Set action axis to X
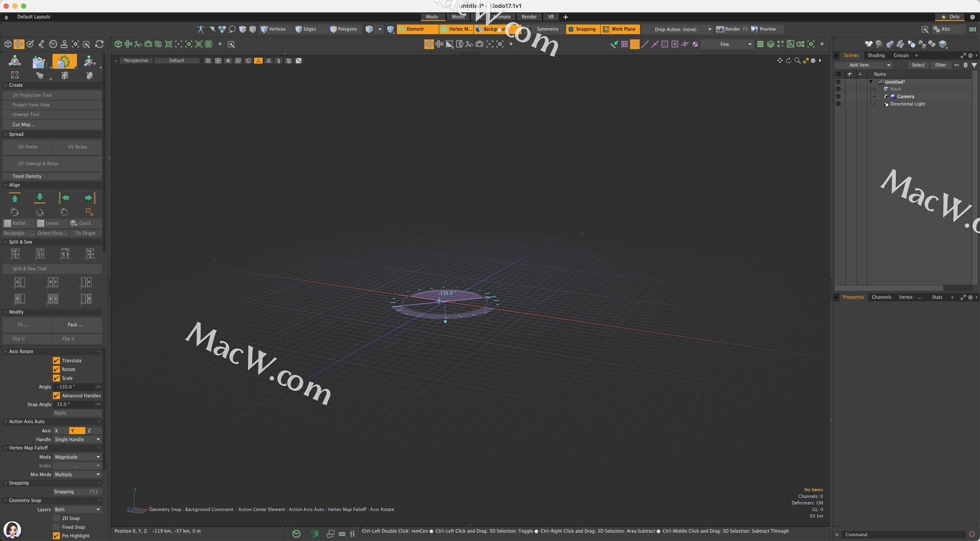 (60, 431)
